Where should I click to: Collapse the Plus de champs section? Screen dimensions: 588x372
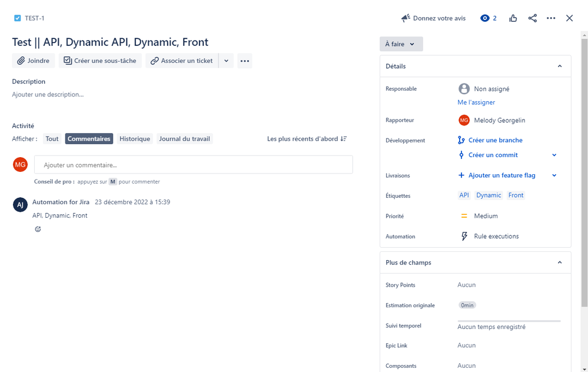pyautogui.click(x=560, y=263)
